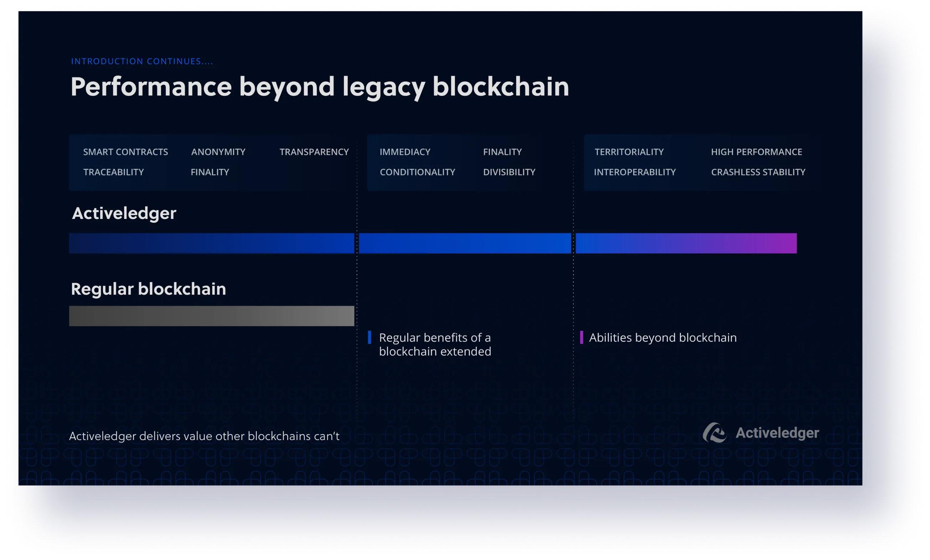This screenshot has width=930, height=560.
Task: Click the Activeledger brand name text
Action: [777, 433]
